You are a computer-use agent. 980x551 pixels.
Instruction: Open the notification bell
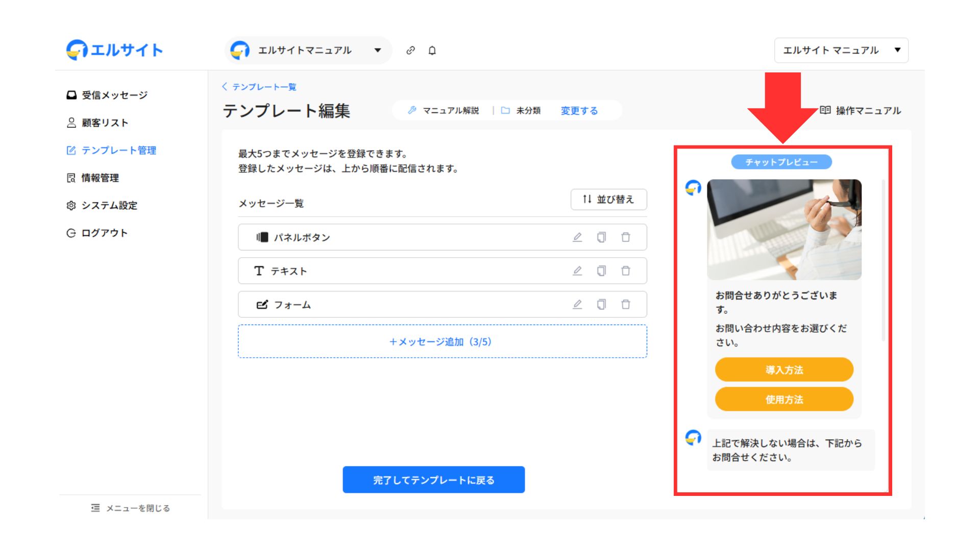[432, 51]
